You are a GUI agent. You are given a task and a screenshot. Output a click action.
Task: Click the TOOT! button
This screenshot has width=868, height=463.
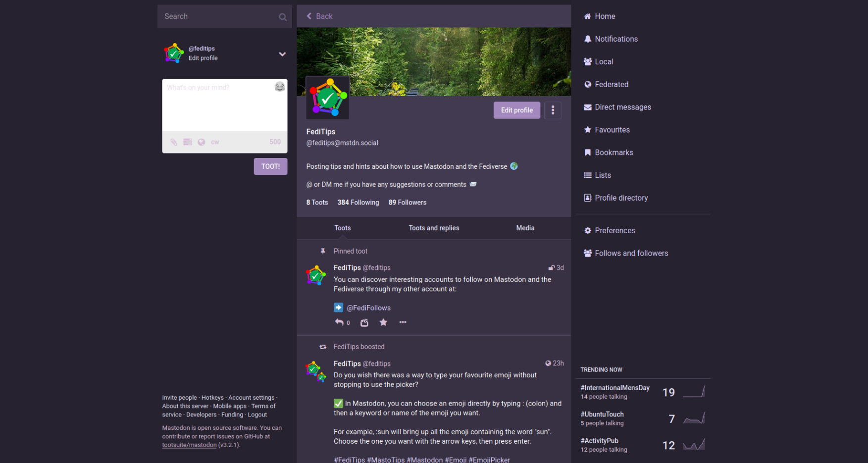point(271,166)
